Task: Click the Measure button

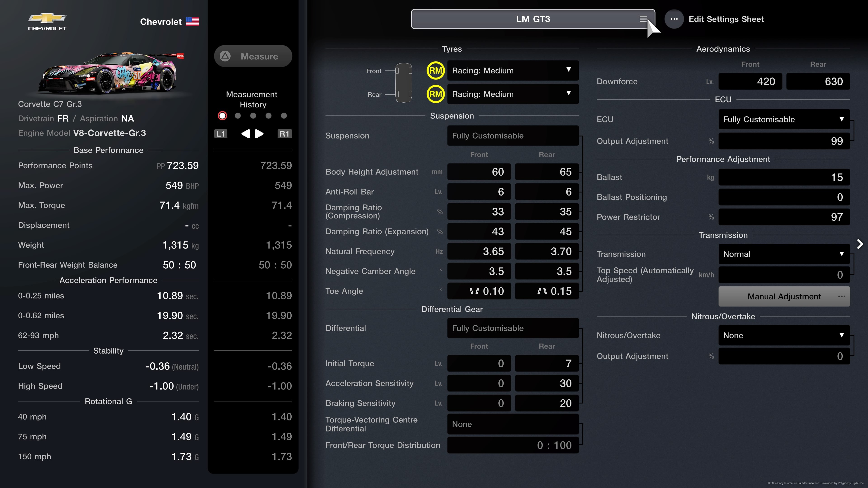Action: click(x=253, y=56)
